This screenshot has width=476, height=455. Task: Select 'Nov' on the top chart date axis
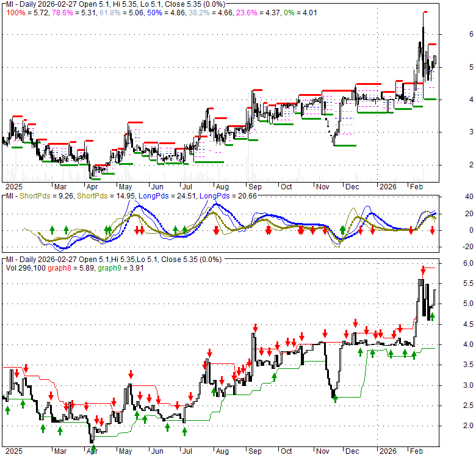pos(322,187)
